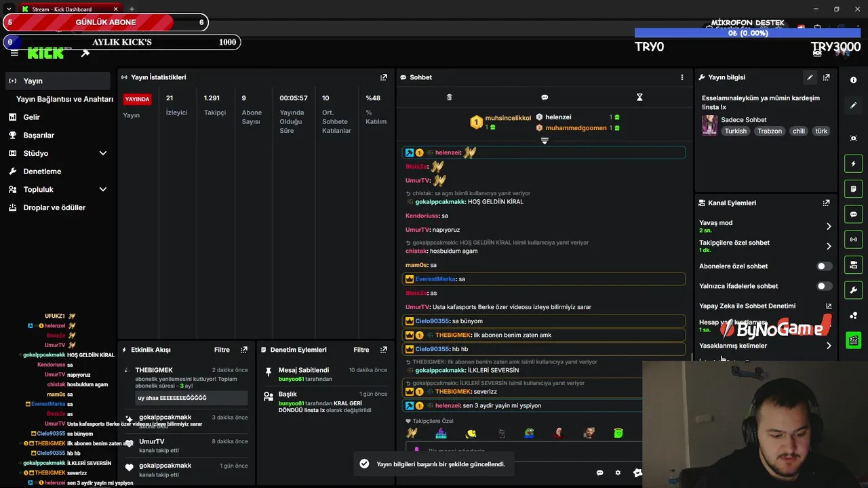Pop out the Yayın İstatistikleri panel
Screen dimensions: 868x488
(384, 77)
